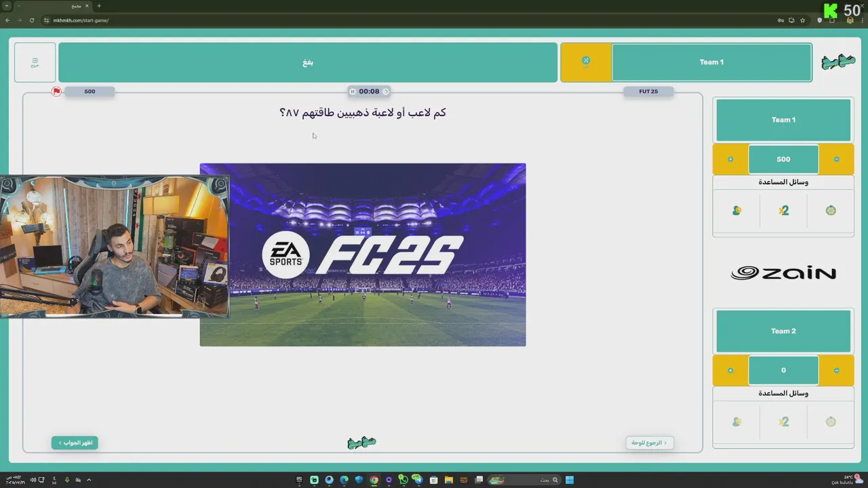Click the 500 points label chip
868x488 pixels.
[x=90, y=91]
